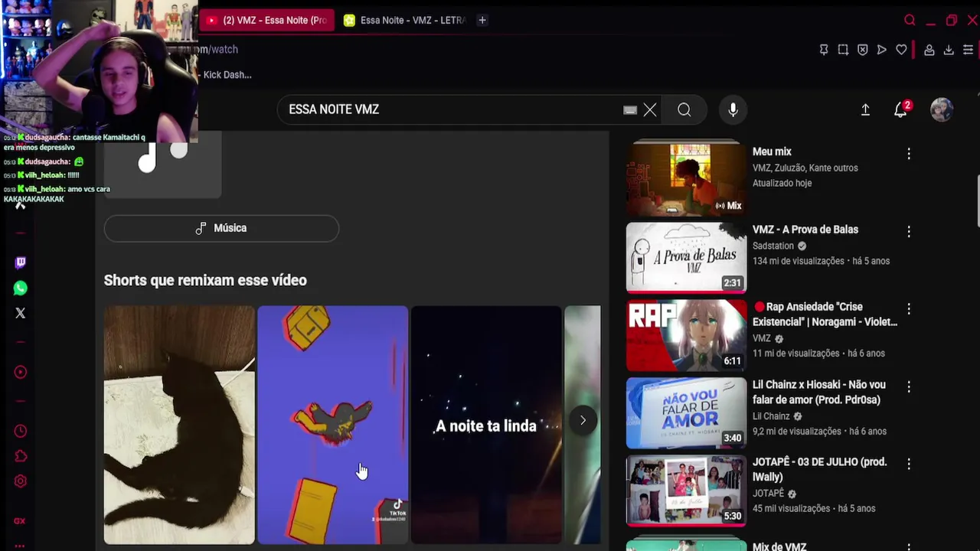
Task: Open YouTube notifications bell
Action: [x=901, y=109]
